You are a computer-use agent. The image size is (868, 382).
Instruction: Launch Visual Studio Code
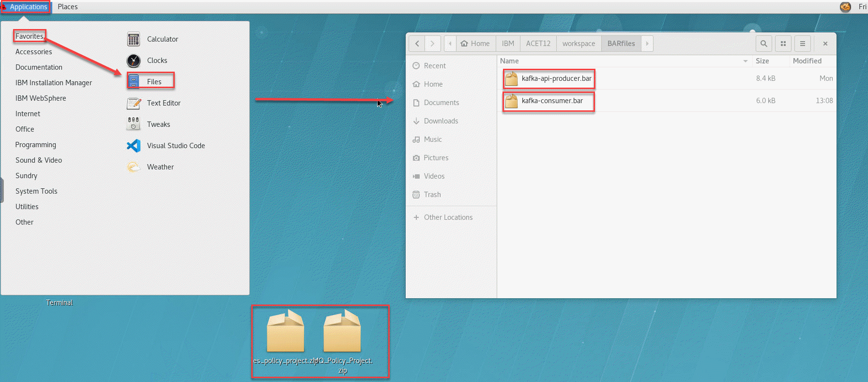175,146
